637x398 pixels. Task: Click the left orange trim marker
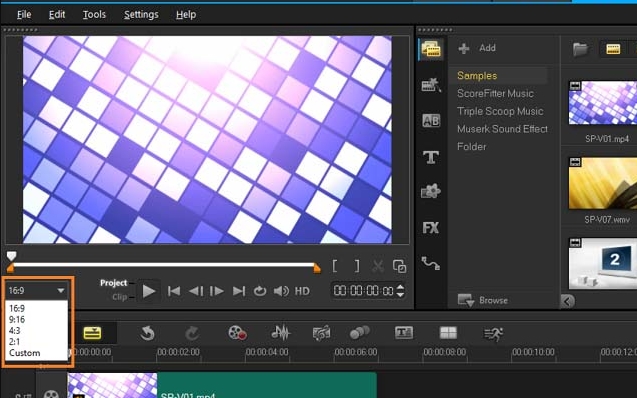pyautogui.click(x=11, y=268)
